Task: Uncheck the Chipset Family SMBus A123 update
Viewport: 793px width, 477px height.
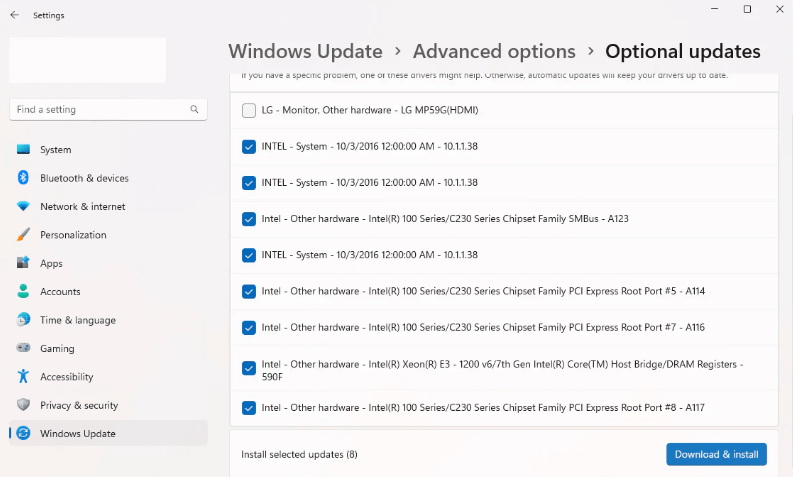Action: click(249, 219)
